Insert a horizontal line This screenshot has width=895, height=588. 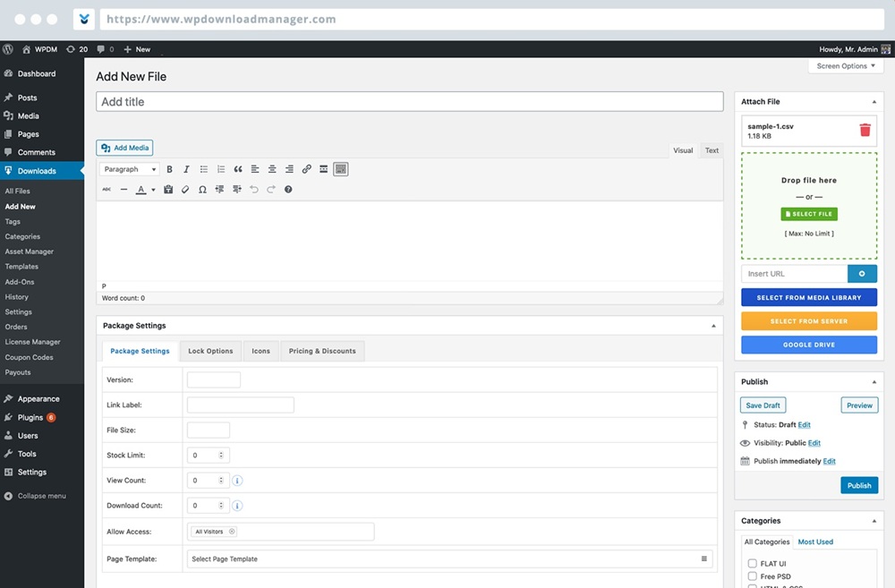(x=124, y=190)
